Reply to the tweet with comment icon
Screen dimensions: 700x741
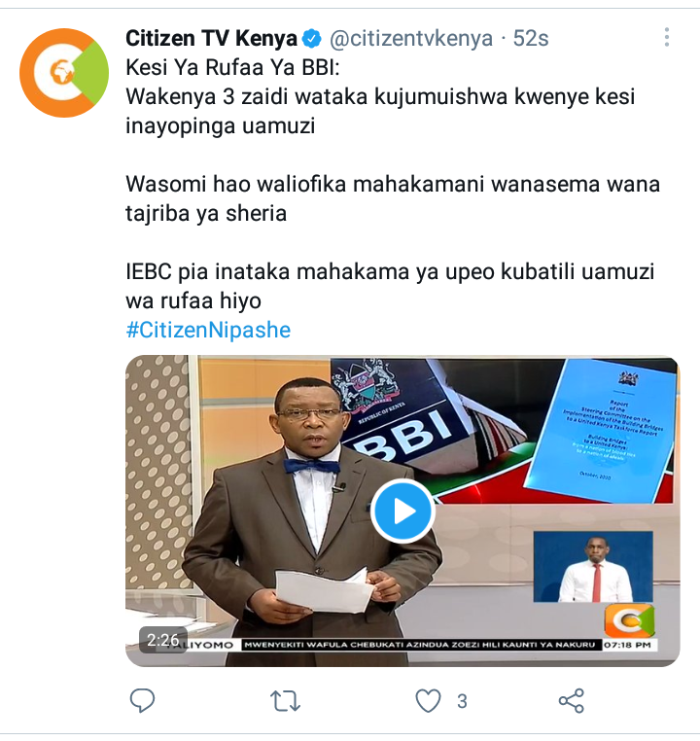point(142,700)
